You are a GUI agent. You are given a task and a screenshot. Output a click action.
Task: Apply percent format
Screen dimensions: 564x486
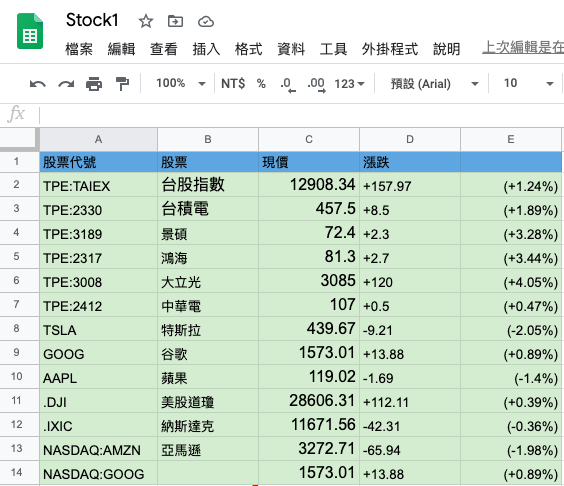pos(261,83)
